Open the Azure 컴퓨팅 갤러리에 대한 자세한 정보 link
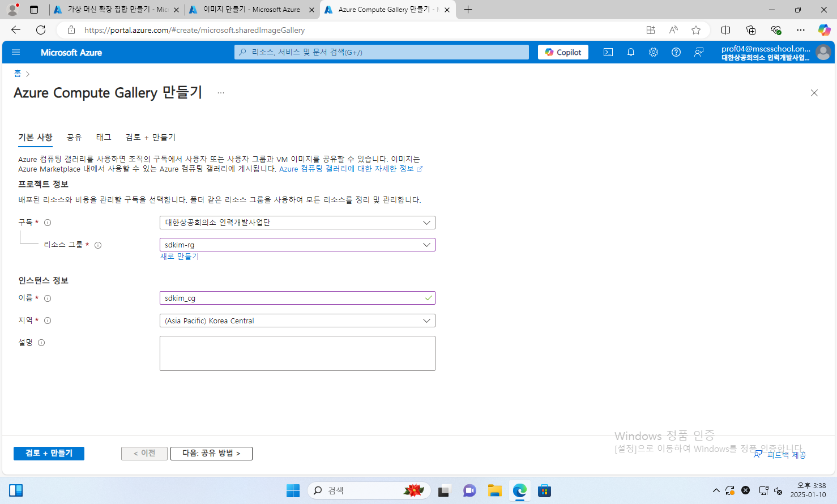 click(351, 169)
